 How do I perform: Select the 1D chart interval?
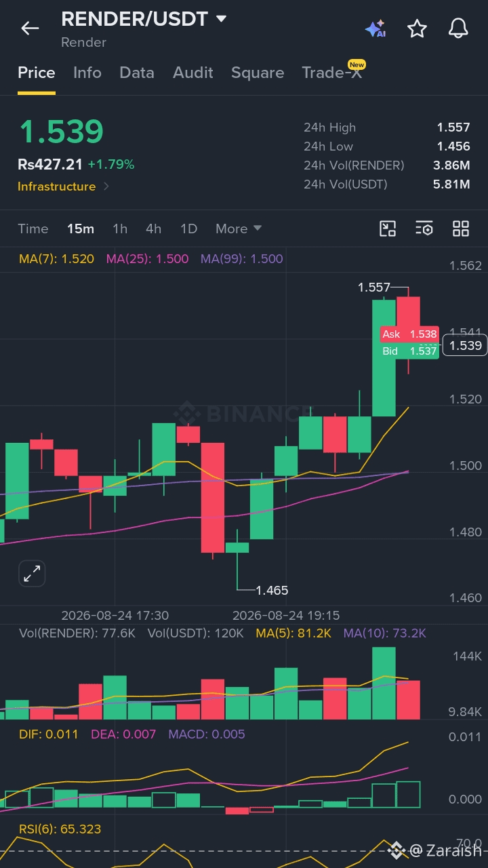[189, 229]
